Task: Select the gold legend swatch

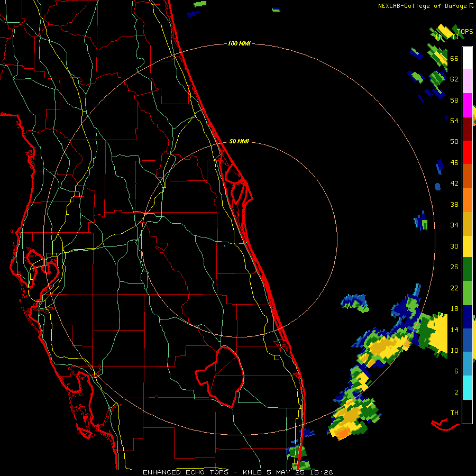Action: pyautogui.click(x=467, y=224)
